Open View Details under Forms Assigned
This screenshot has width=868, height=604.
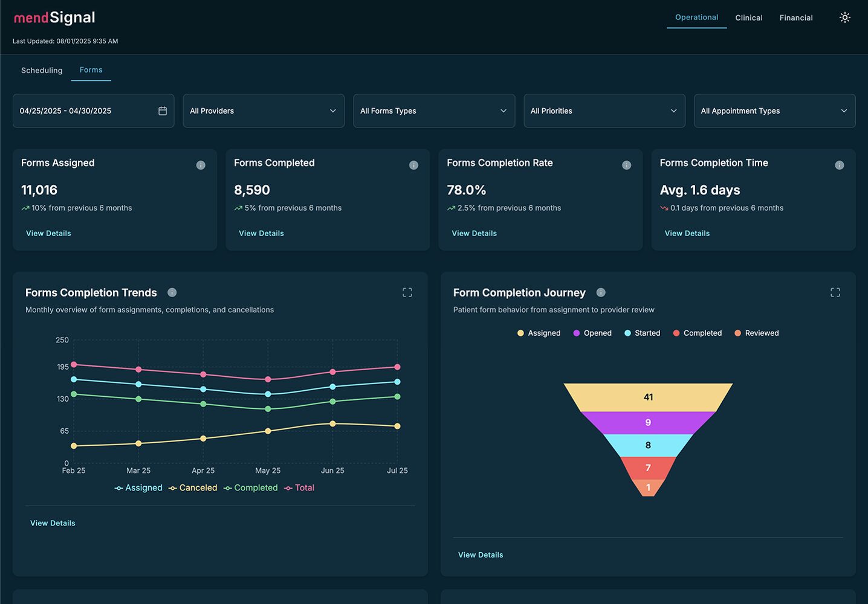[x=48, y=233]
